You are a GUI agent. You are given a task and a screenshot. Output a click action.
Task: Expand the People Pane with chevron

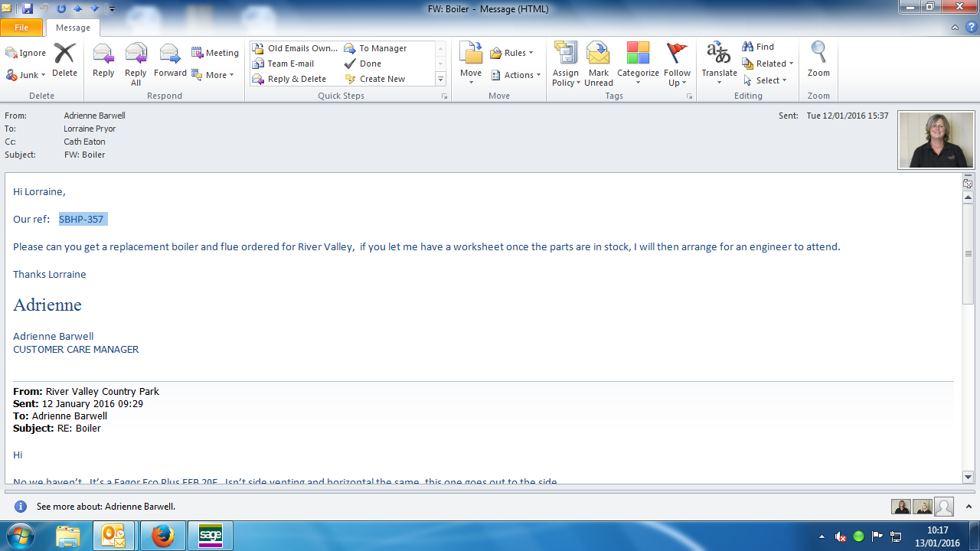(968, 507)
